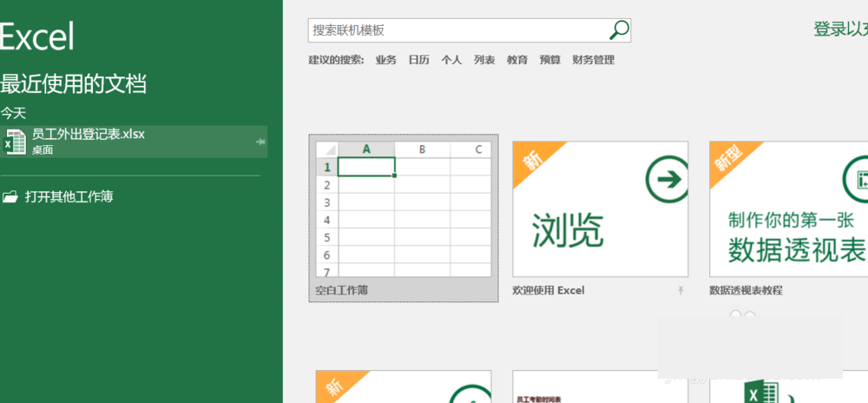
Task: Select suggested search 教育
Action: 517,60
